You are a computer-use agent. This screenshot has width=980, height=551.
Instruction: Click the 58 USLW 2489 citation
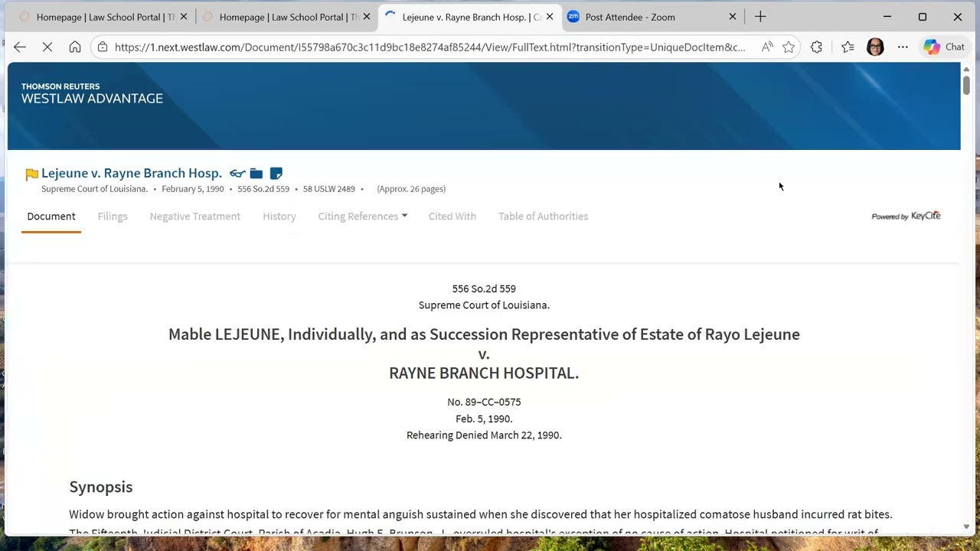point(329,189)
